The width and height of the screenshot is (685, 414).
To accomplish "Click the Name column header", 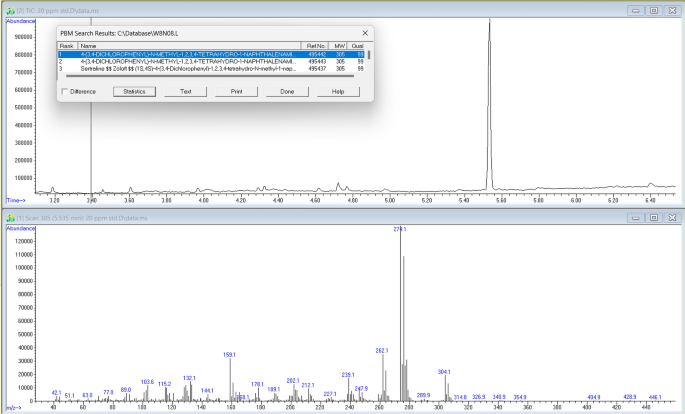I will [190, 46].
